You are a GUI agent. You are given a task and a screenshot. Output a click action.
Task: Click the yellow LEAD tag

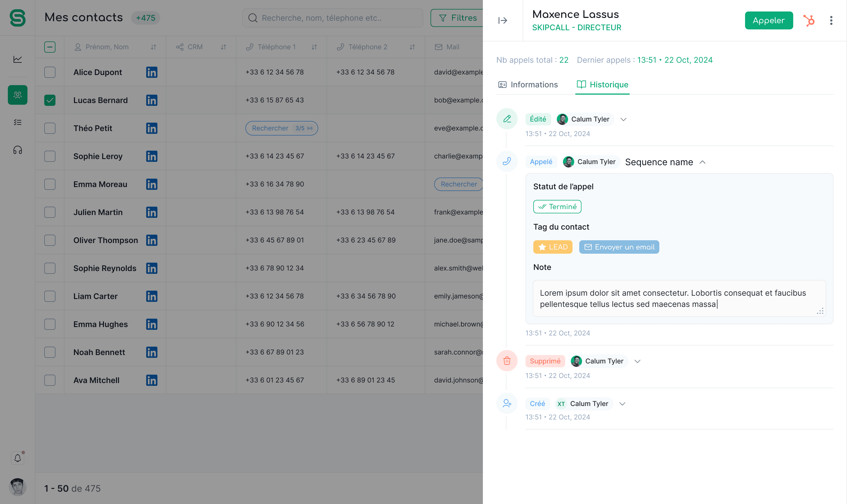pyautogui.click(x=552, y=247)
